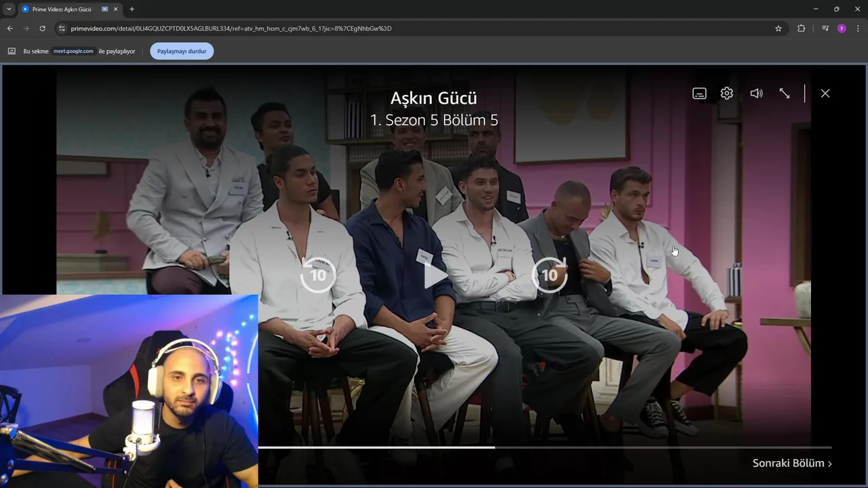Click Paylaşmayı durdur button
868x488 pixels.
click(x=182, y=51)
